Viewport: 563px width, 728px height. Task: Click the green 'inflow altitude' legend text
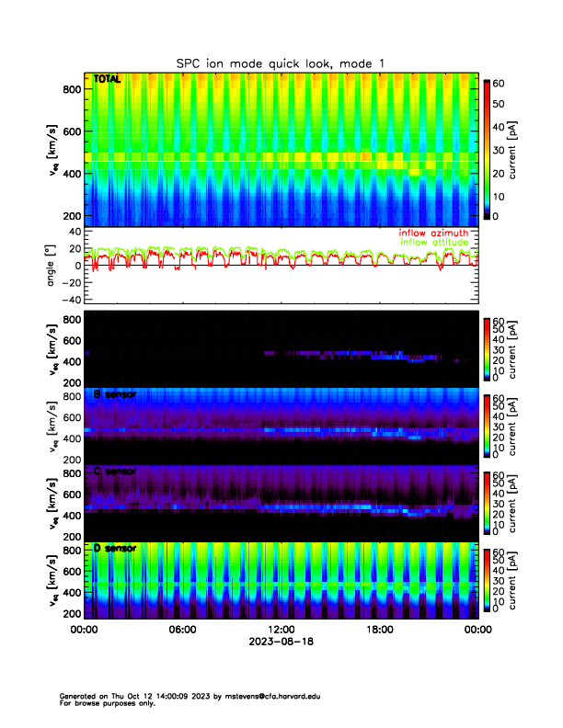tap(434, 243)
